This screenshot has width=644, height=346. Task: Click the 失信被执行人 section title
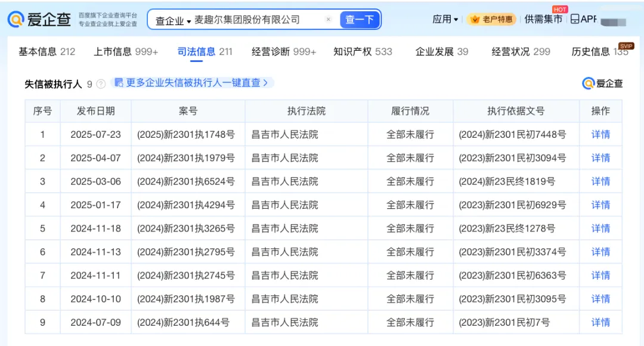(x=54, y=84)
